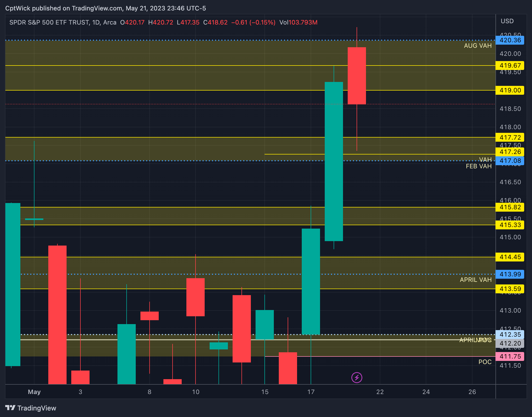Click the purple lightning bolt event icon
532x417 pixels.
click(357, 377)
